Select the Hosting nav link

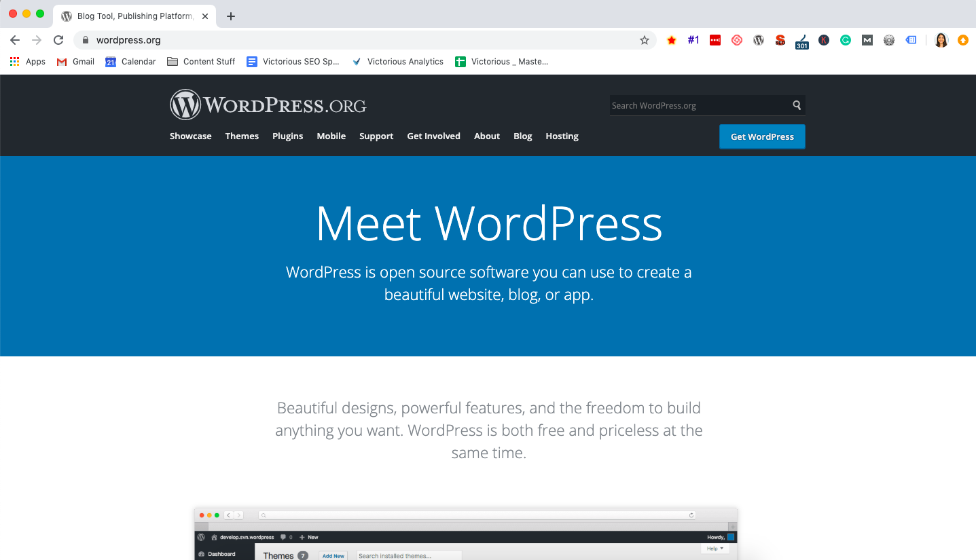click(562, 136)
